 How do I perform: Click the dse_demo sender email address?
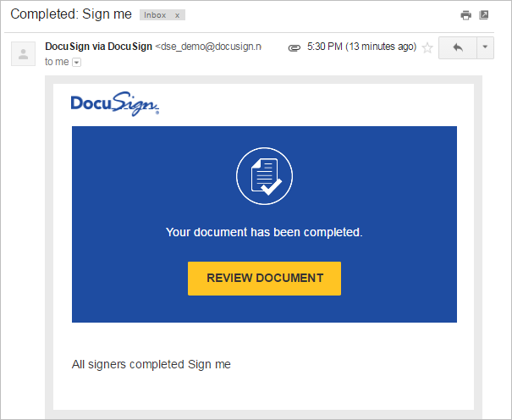click(x=208, y=47)
